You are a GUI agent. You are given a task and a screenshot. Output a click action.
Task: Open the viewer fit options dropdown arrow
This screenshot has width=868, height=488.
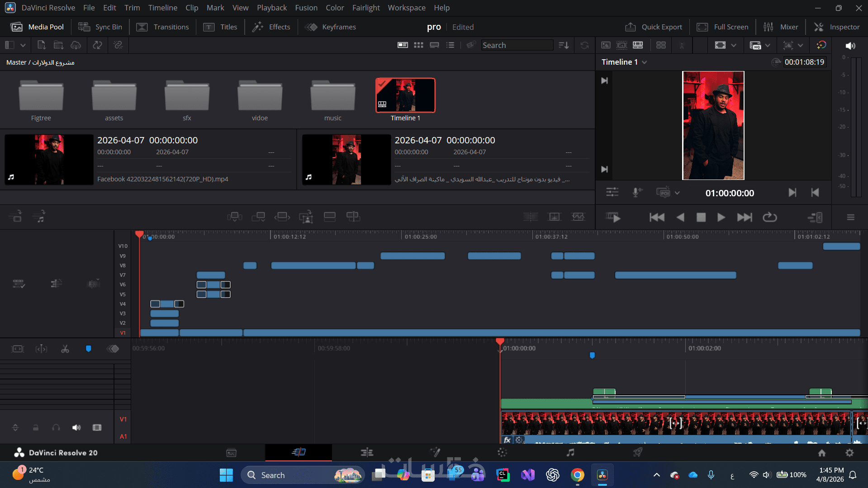pos(734,45)
